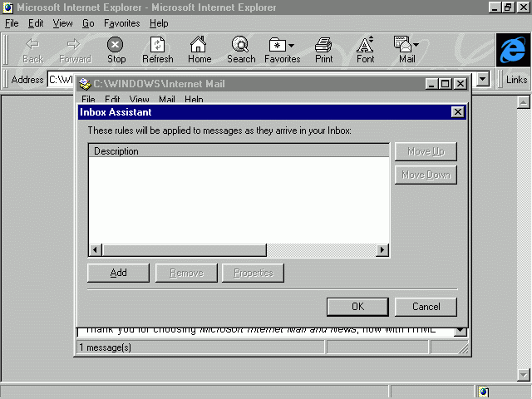Open Edit menu in Internet Mail window
532x399 pixels.
pos(112,100)
